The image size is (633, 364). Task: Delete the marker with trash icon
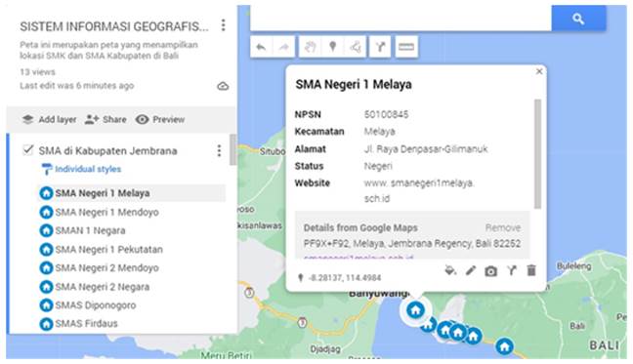point(531,270)
